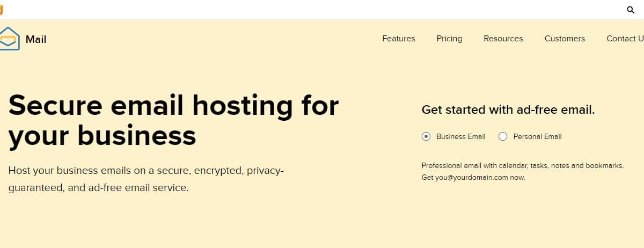Click the orange logo fragment in top bar
This screenshot has height=248, width=644.
1,10
